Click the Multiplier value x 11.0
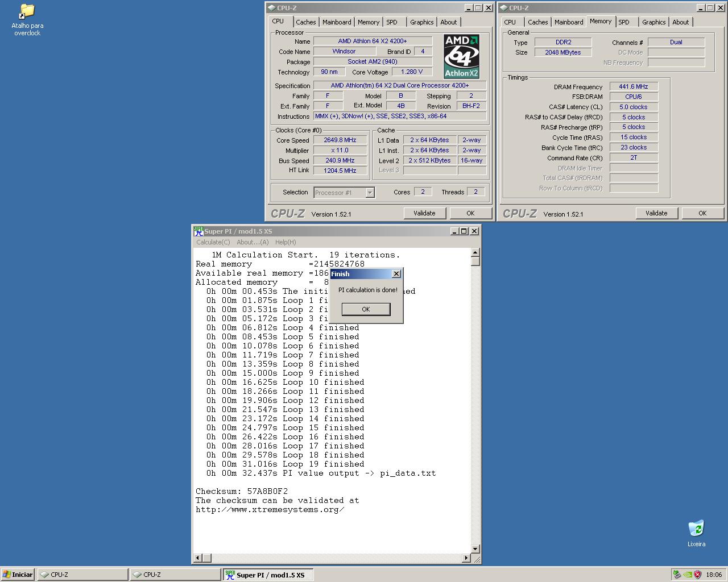 (x=340, y=150)
